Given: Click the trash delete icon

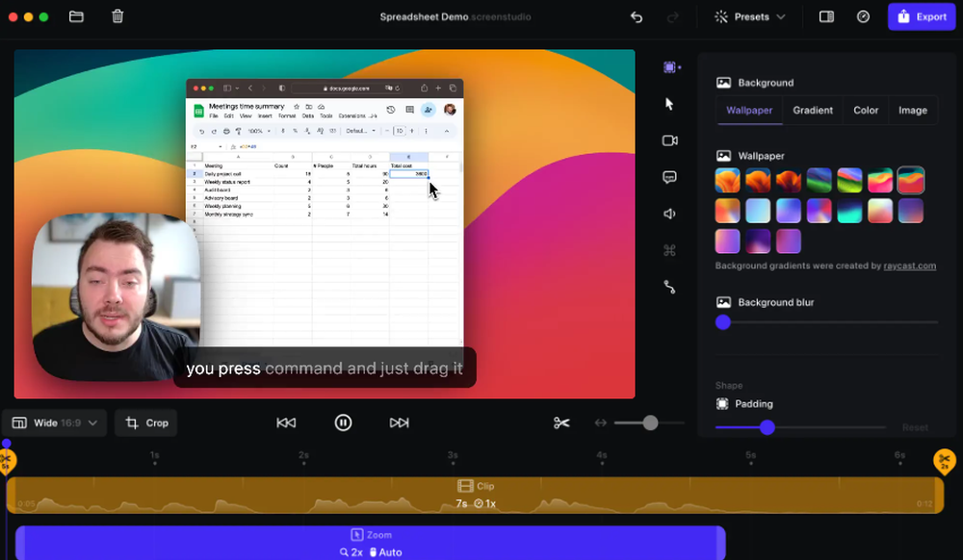Looking at the screenshot, I should pos(117,16).
